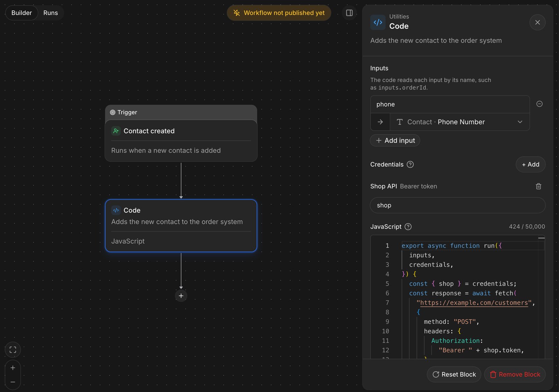Screen dimensions: 559x392
Task: Edit the phone input name field
Action: 450,104
